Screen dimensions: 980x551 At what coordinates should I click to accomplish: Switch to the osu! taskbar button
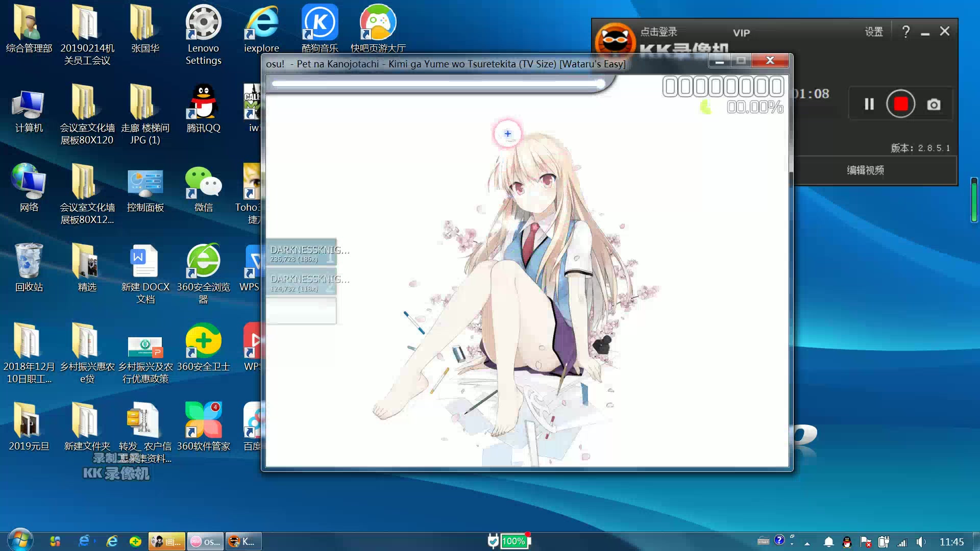tap(206, 541)
